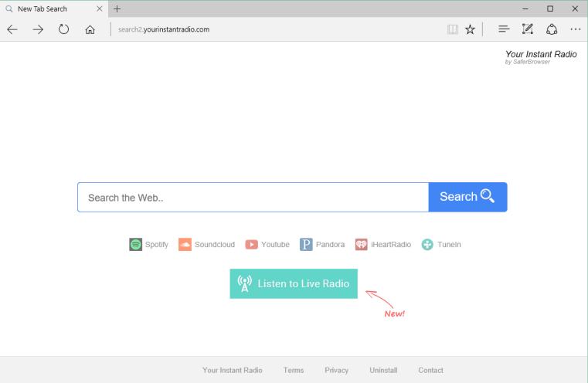Focus the Search the Web input field
Viewport: 588px width, 383px height.
pyautogui.click(x=253, y=197)
